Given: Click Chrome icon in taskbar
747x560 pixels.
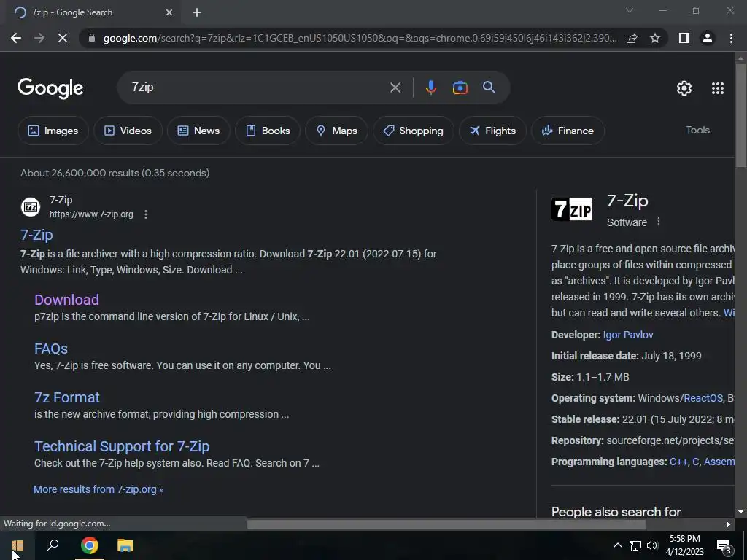Looking at the screenshot, I should click(x=90, y=545).
